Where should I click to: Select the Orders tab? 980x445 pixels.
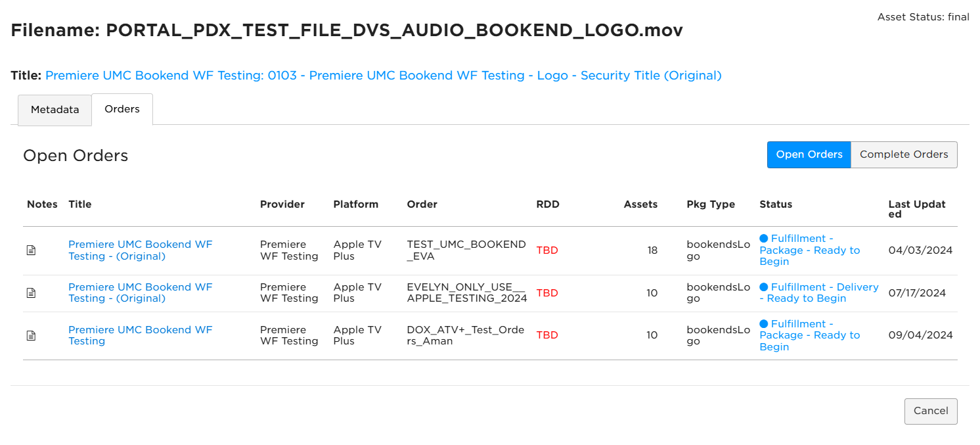(x=122, y=109)
